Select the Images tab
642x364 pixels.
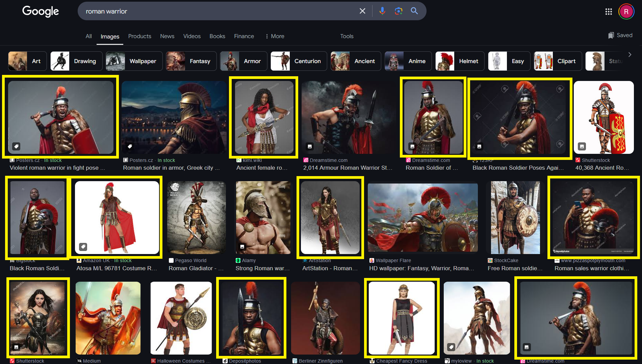pyautogui.click(x=110, y=36)
